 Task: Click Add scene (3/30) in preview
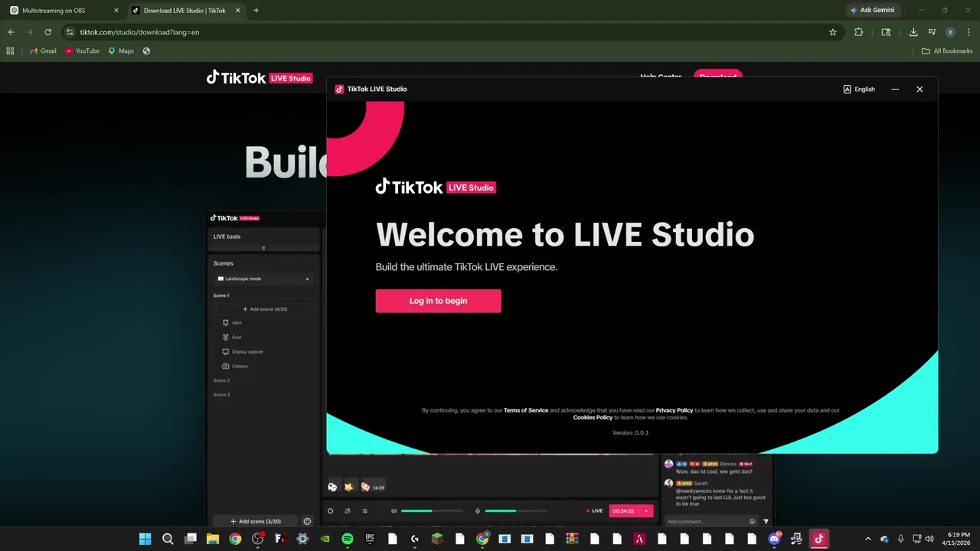pos(256,521)
